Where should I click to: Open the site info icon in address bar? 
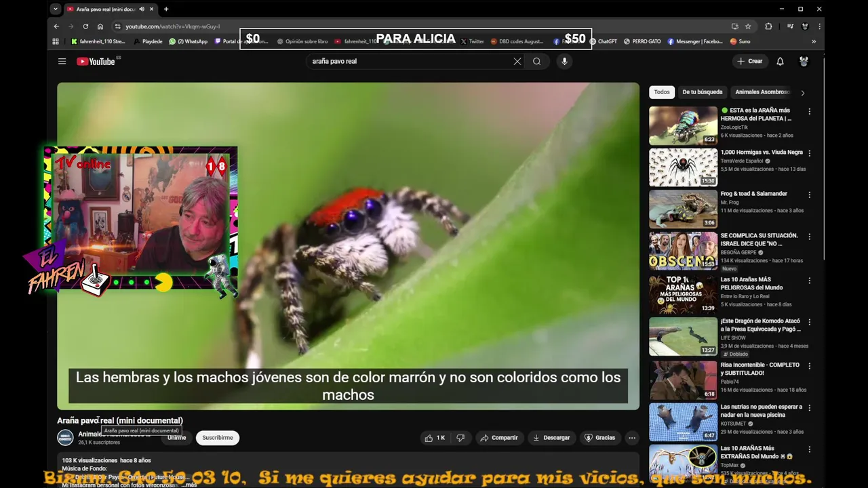117,26
